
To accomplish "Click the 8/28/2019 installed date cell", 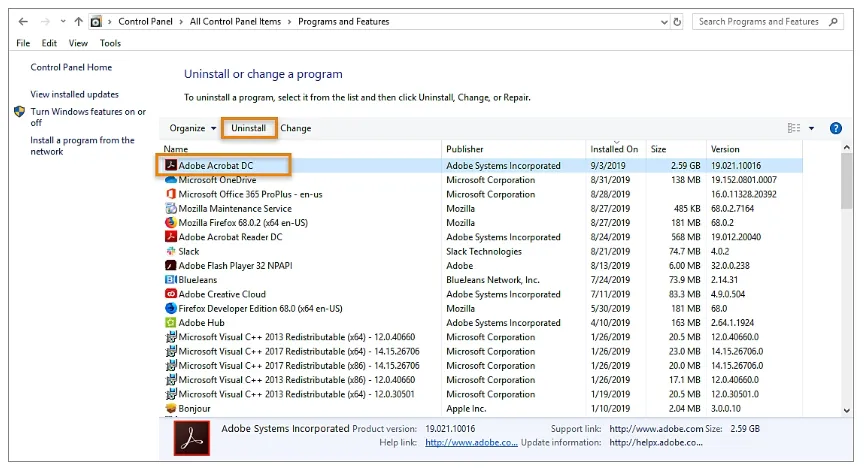I will [x=610, y=194].
